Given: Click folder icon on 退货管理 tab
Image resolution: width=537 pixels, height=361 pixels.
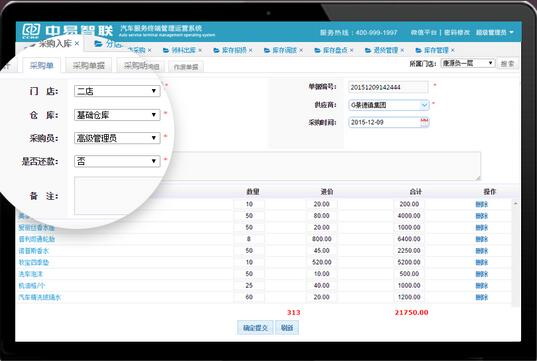Looking at the screenshot, I should tap(368, 50).
